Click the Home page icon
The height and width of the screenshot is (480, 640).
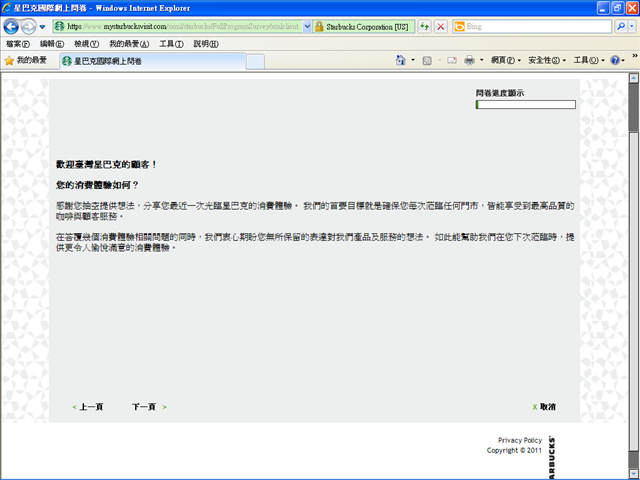click(x=401, y=60)
